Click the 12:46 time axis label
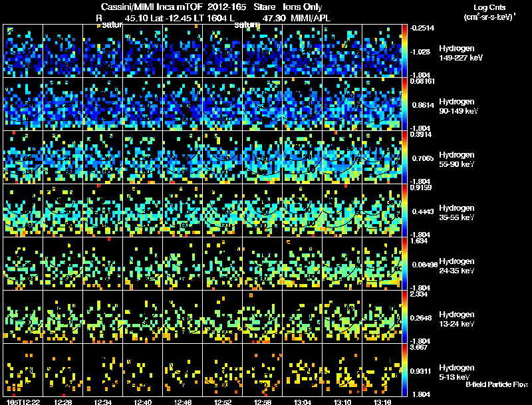The image size is (532, 405). [x=182, y=402]
